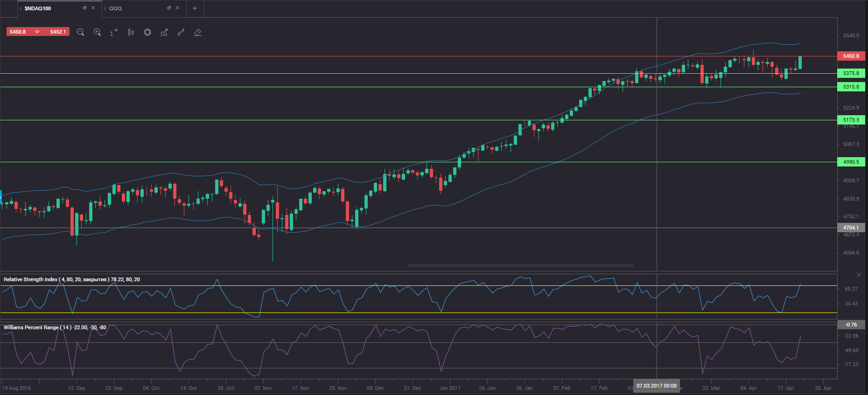Click the green 5173.3 price level tag
868x395 pixels.
pos(851,120)
